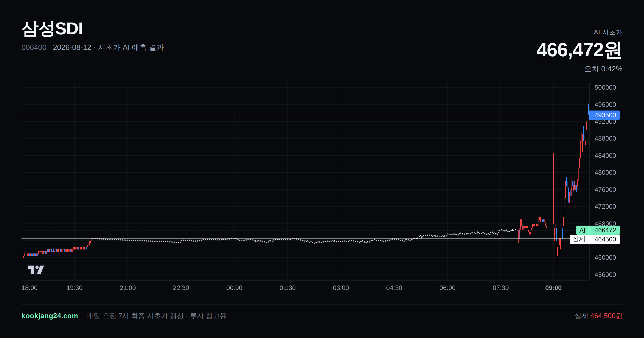Click the 476000 price axis label
This screenshot has height=338, width=644.
click(605, 190)
